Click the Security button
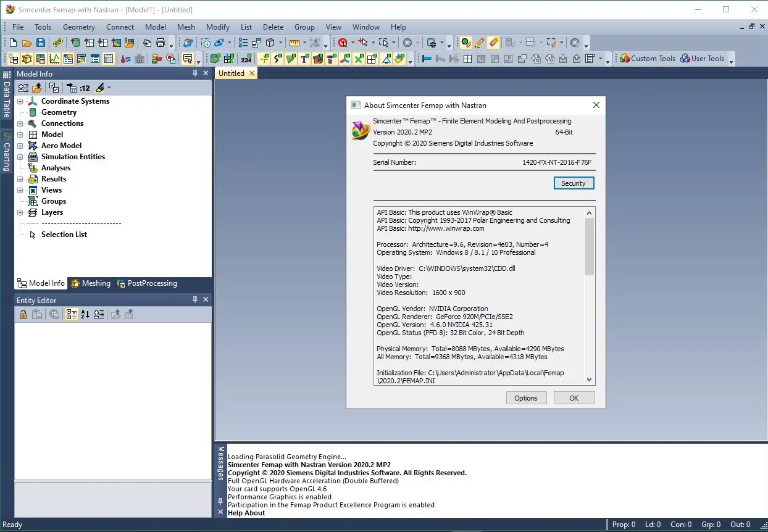 [574, 183]
